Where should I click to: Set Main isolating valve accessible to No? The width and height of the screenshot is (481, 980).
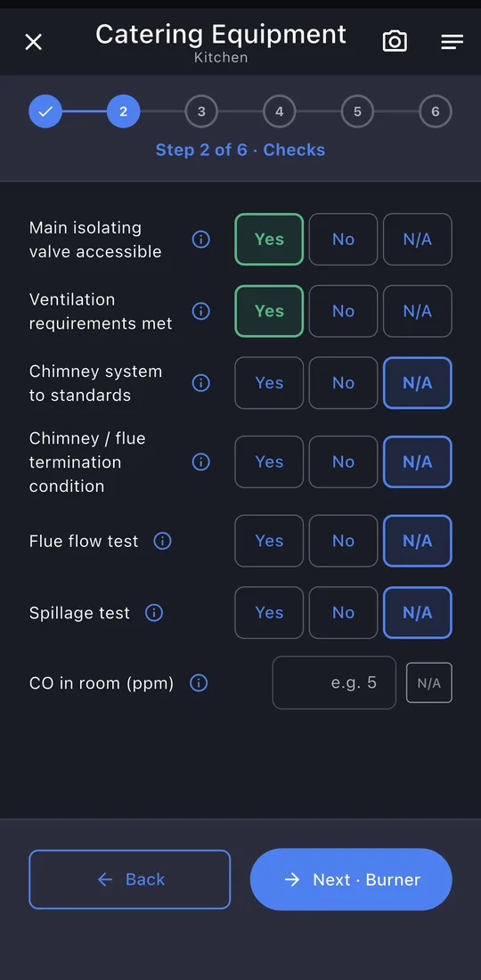click(343, 240)
